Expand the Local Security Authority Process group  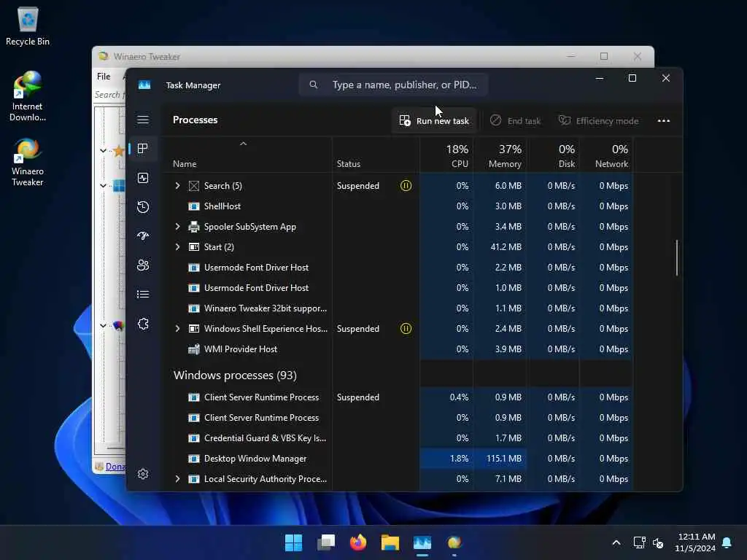click(x=178, y=479)
